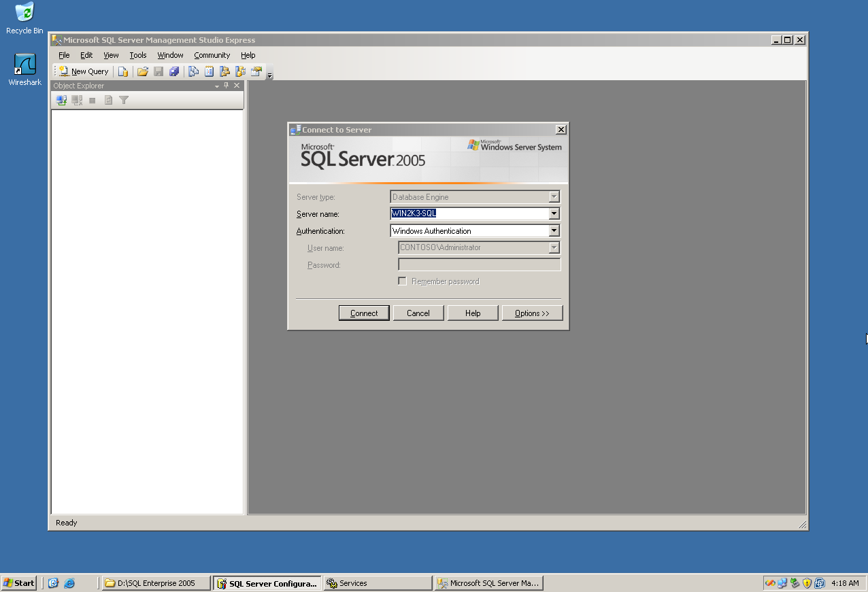Click the Refresh icon in Object Explorer
868x592 pixels.
(107, 100)
